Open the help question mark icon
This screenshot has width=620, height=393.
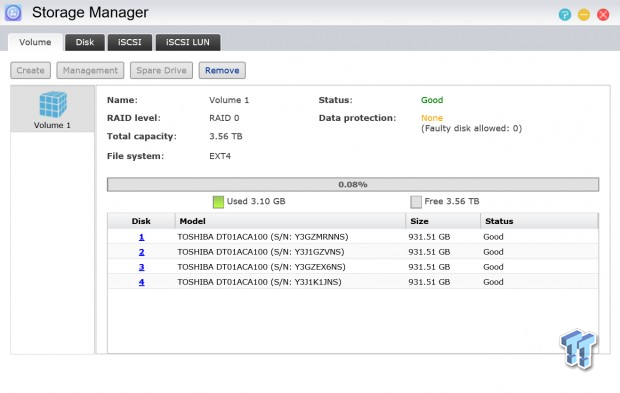[x=565, y=15]
